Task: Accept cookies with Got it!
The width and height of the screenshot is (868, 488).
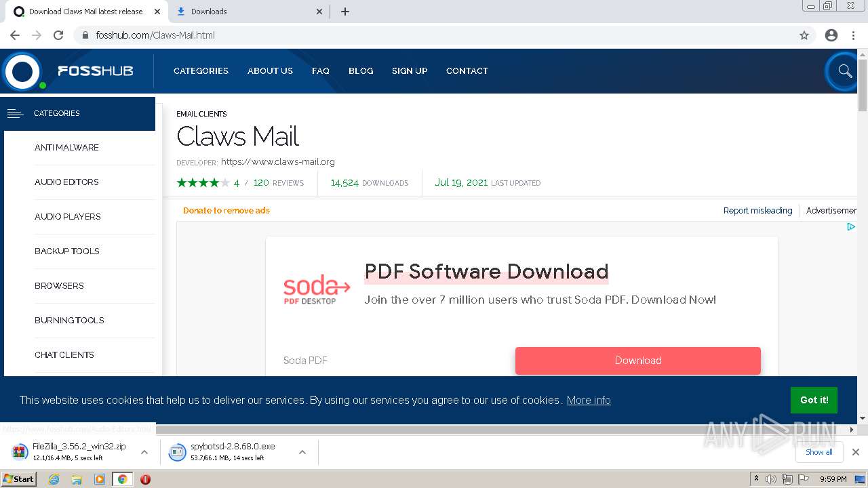Action: pyautogui.click(x=814, y=400)
